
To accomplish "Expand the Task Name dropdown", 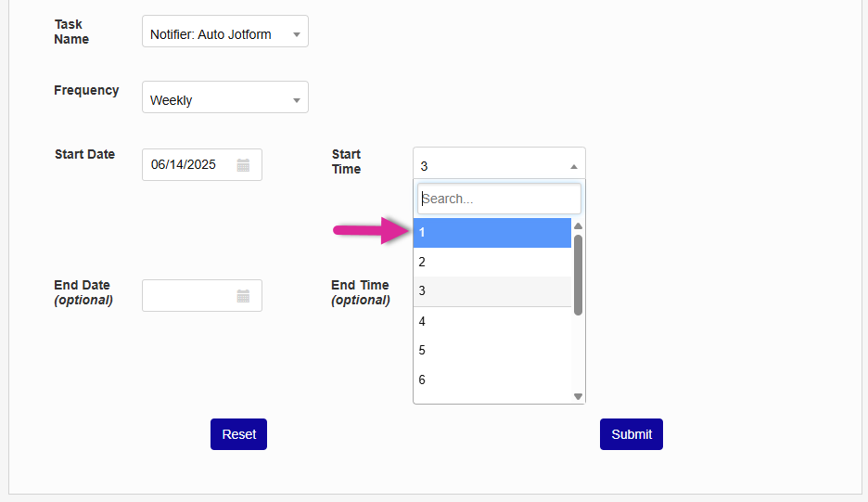I will (x=224, y=34).
